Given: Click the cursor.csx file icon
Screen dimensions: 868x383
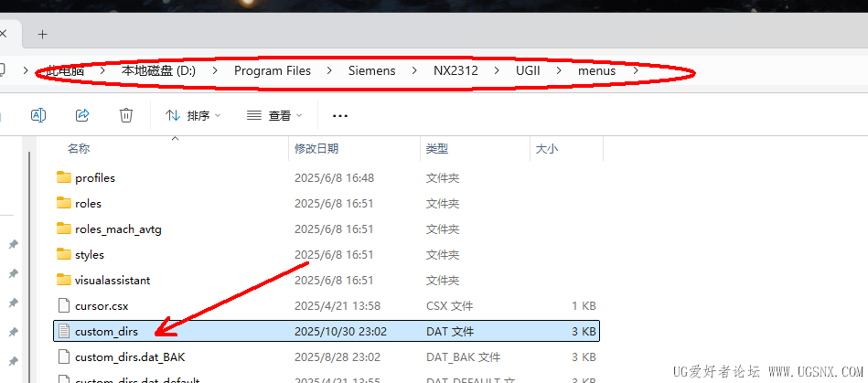Looking at the screenshot, I should tap(64, 305).
